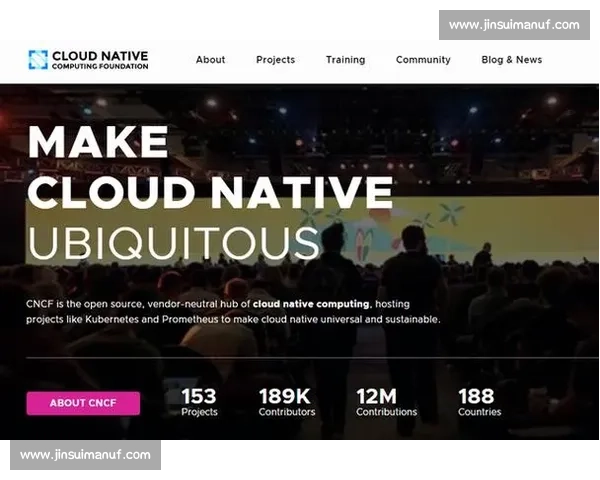The width and height of the screenshot is (600, 480).
Task: Click the bold cloud native computing text
Action: (311, 304)
